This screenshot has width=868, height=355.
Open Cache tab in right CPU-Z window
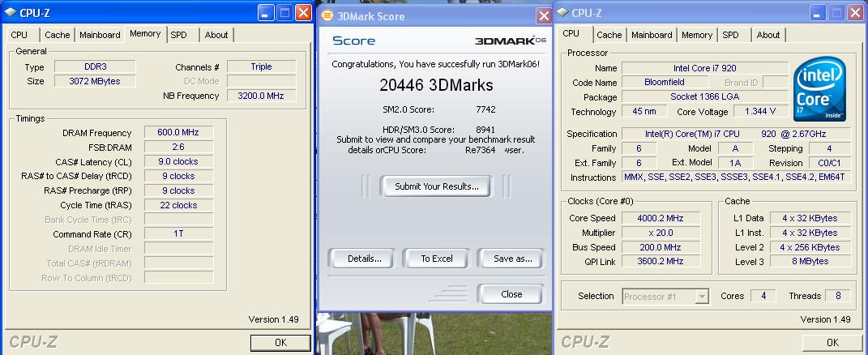609,35
